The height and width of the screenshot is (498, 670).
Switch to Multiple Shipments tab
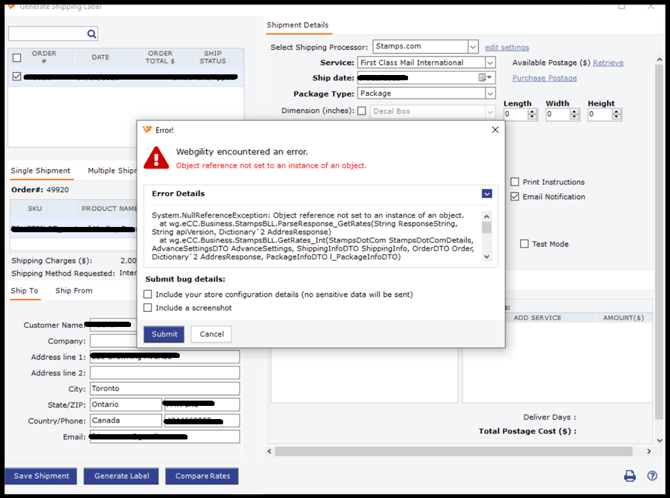click(x=112, y=171)
